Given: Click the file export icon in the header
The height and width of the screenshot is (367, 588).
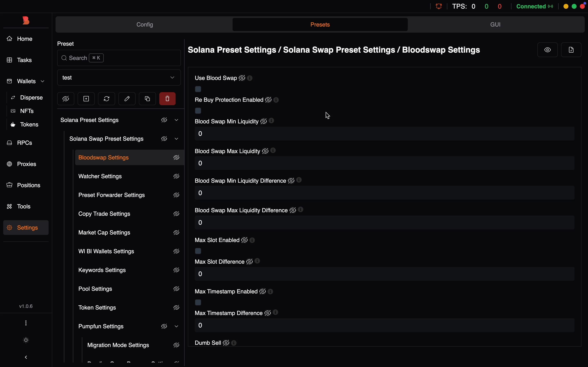Looking at the screenshot, I should coord(571,50).
